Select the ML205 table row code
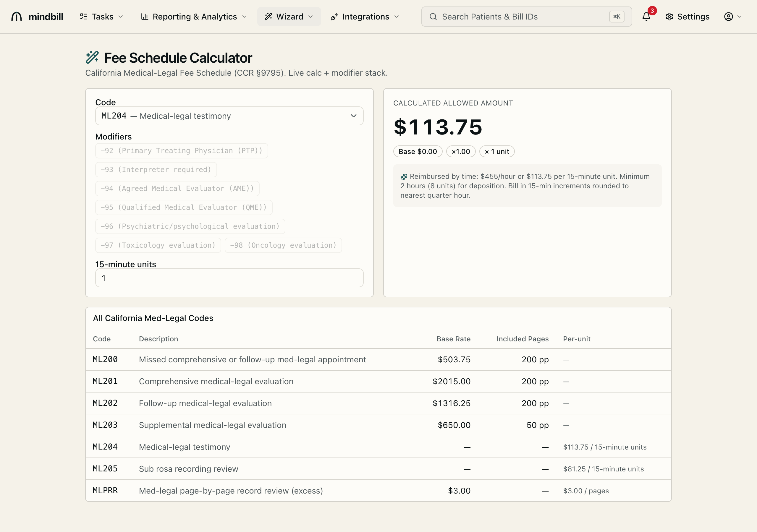This screenshot has width=757, height=532. (x=105, y=468)
